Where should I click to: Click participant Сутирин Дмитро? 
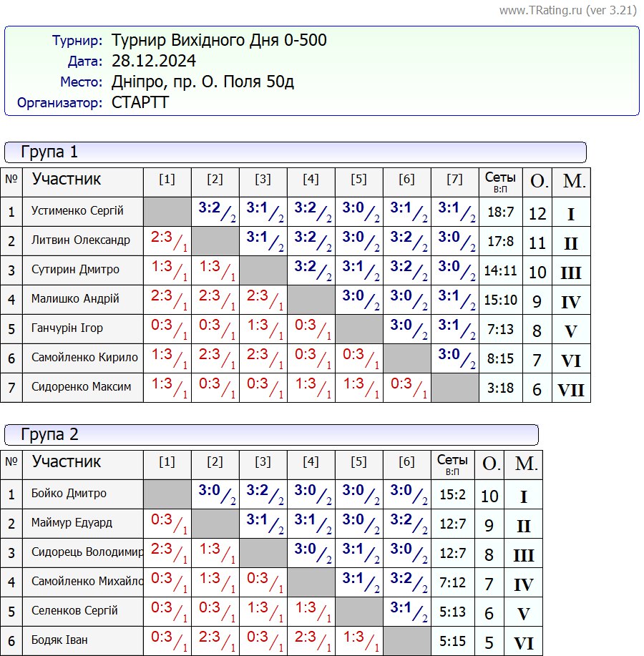pyautogui.click(x=75, y=270)
